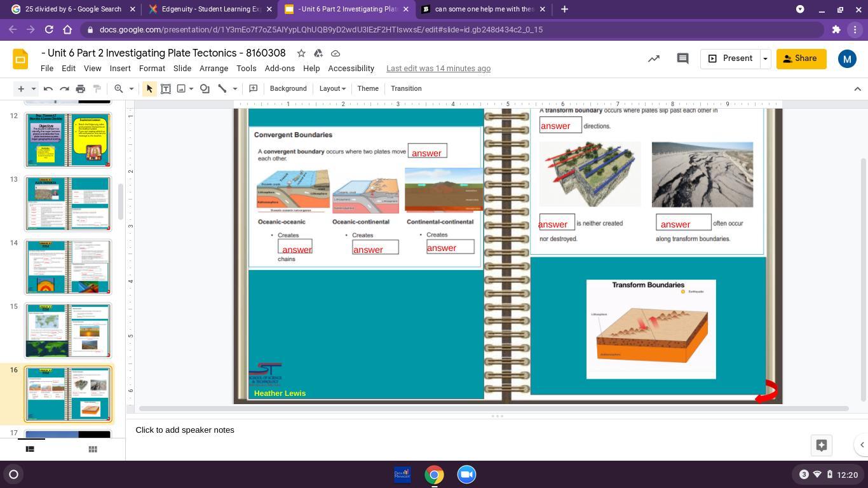This screenshot has width=868, height=488.
Task: Select slide 14 thumbnail in the filmstrip
Action: (68, 267)
